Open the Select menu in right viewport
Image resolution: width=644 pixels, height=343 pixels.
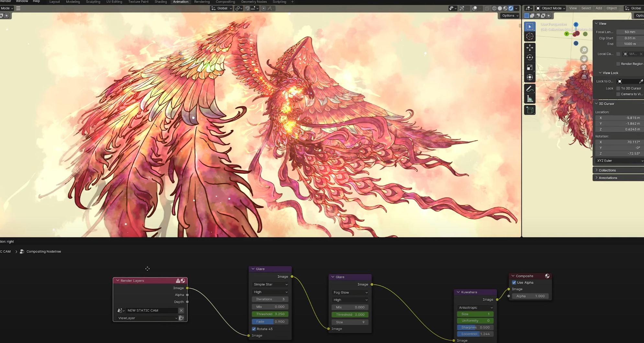tap(586, 8)
